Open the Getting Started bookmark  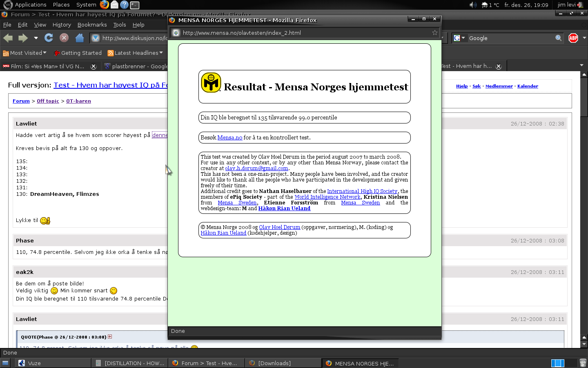78,53
